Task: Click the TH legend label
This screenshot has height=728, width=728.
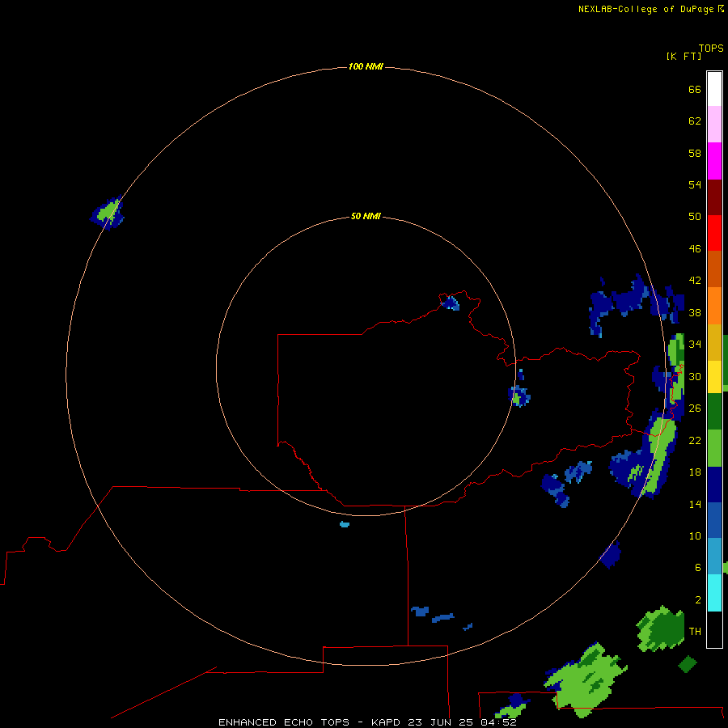Action: click(695, 631)
